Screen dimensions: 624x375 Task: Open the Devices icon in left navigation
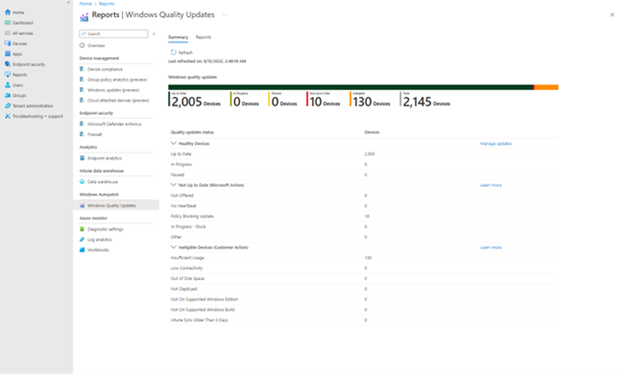8,43
